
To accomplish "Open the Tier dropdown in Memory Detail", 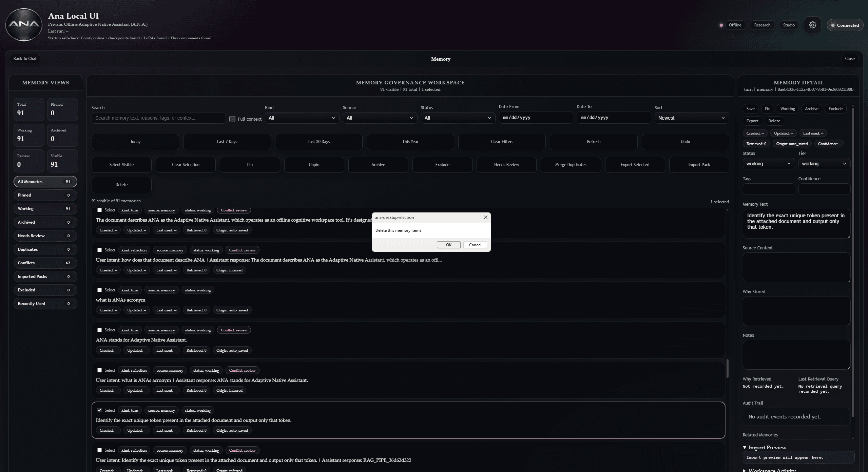I will (x=824, y=164).
